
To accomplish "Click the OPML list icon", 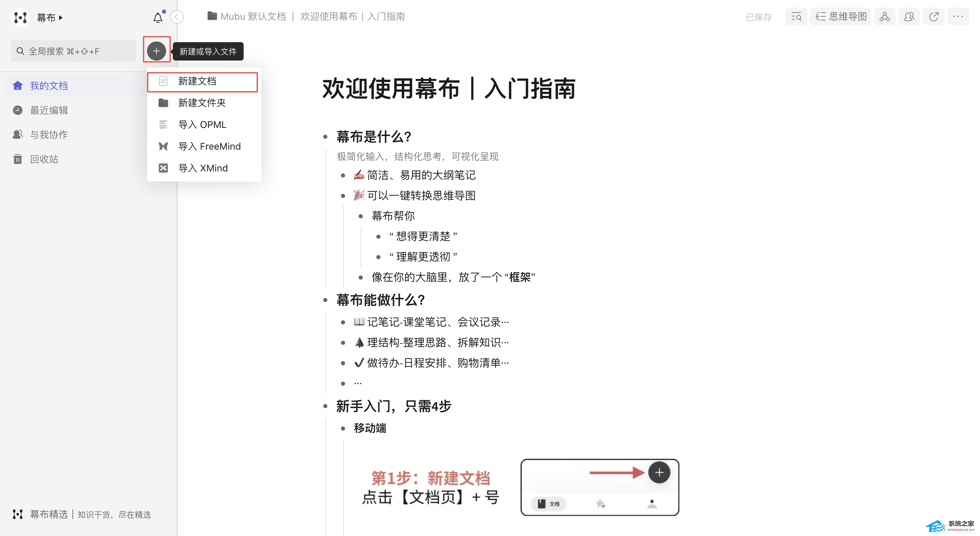I will click(163, 125).
